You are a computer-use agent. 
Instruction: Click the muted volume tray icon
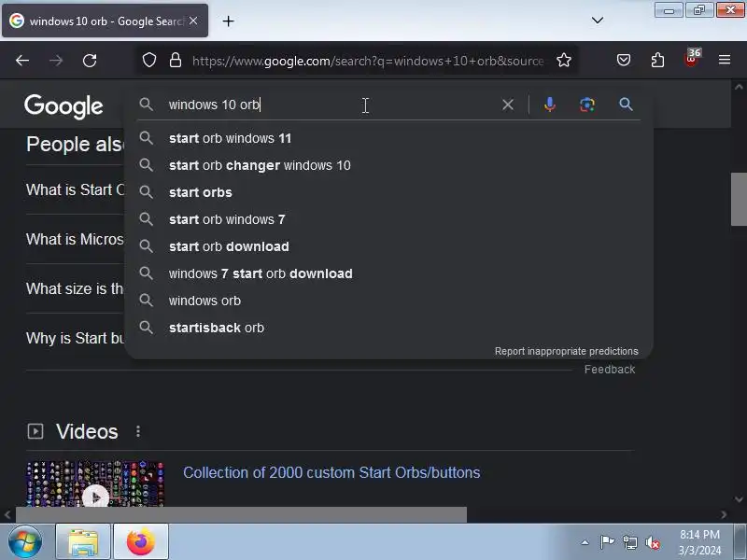click(652, 542)
